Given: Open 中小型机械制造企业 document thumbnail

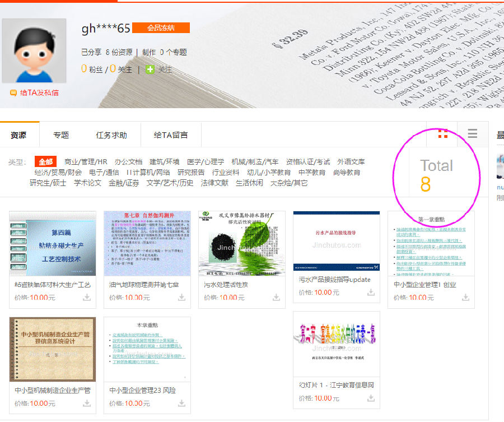Looking at the screenshot, I should pyautogui.click(x=53, y=349).
